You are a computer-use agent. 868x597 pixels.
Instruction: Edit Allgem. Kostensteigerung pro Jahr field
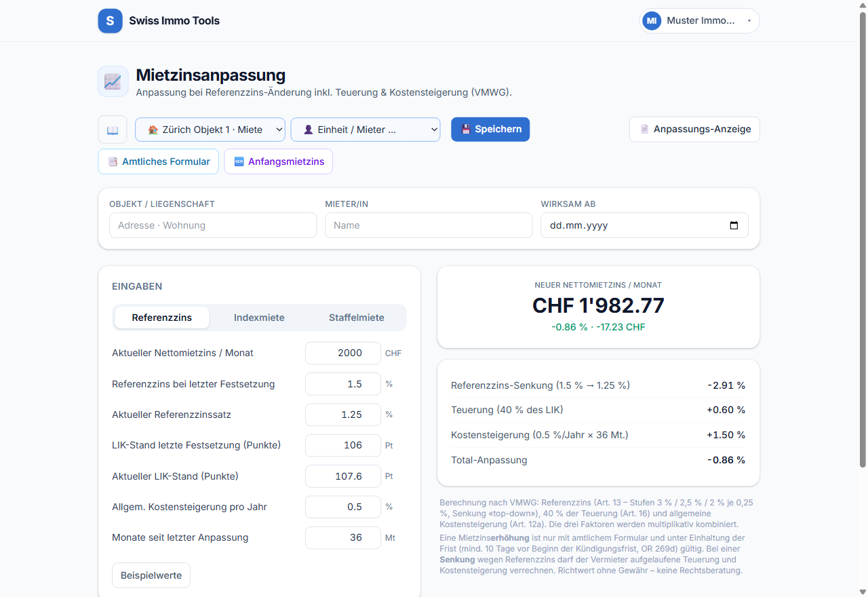tap(343, 507)
